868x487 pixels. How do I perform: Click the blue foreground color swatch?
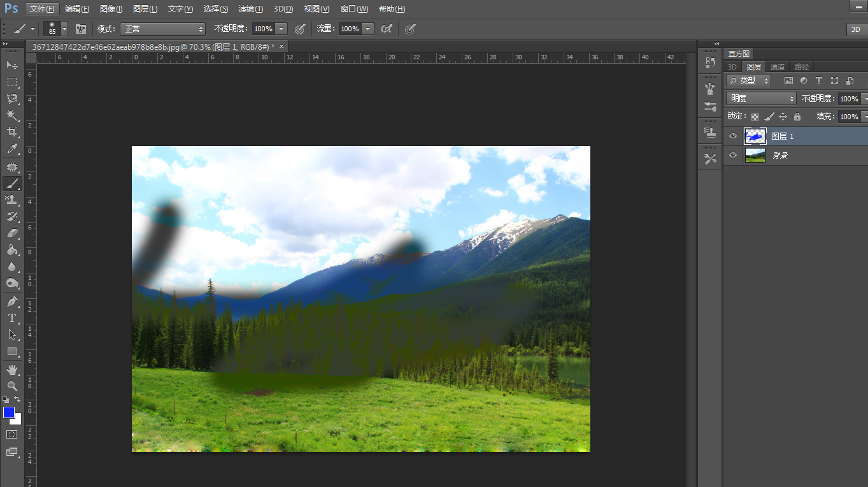9,412
